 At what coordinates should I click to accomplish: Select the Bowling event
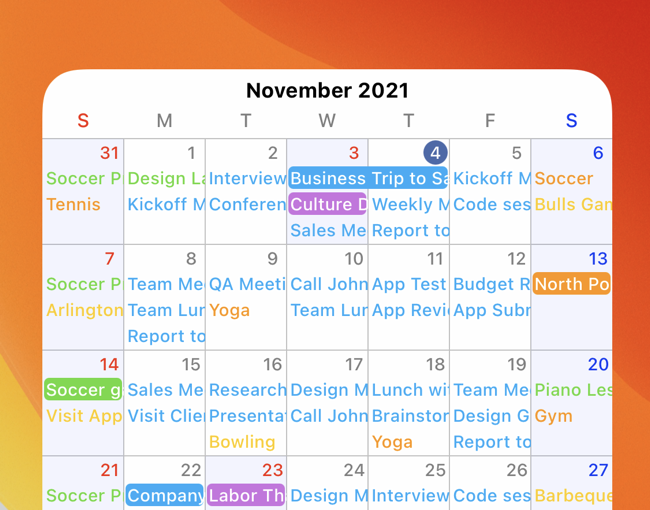[241, 441]
